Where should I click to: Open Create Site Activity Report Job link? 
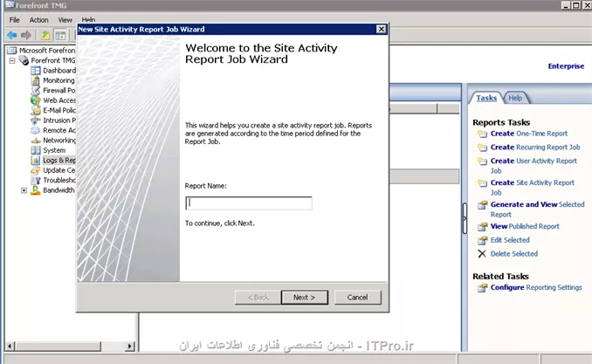(533, 188)
